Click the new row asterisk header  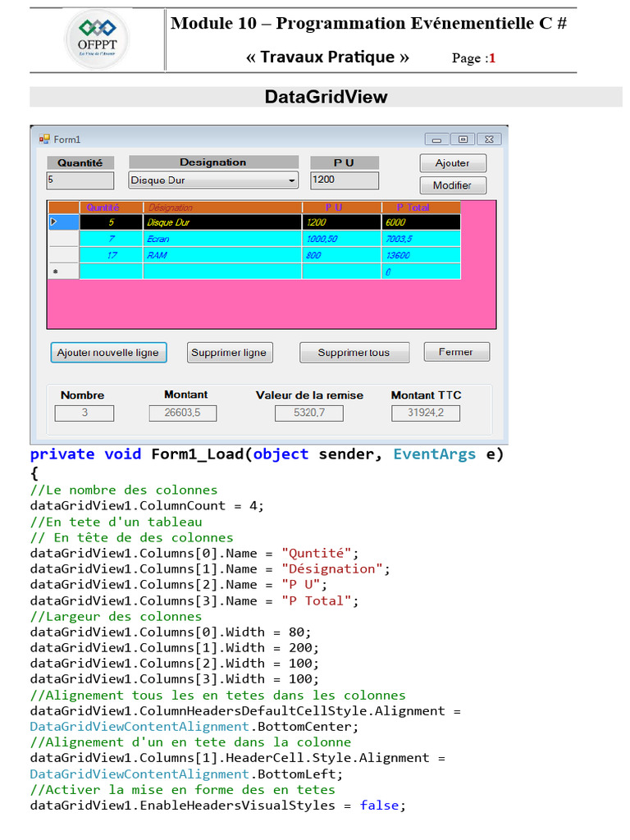(x=55, y=272)
